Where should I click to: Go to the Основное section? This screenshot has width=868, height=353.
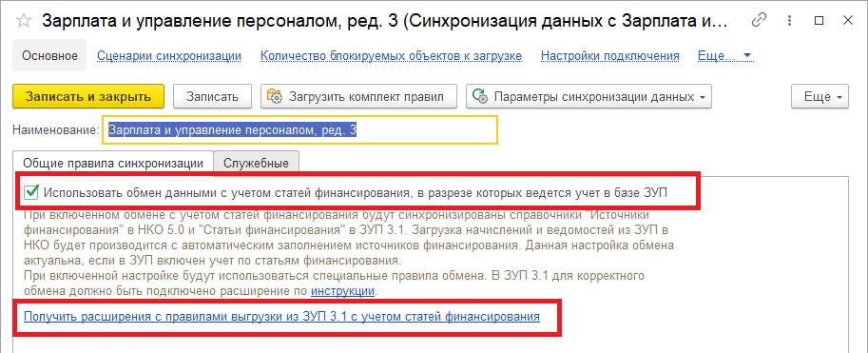click(49, 55)
